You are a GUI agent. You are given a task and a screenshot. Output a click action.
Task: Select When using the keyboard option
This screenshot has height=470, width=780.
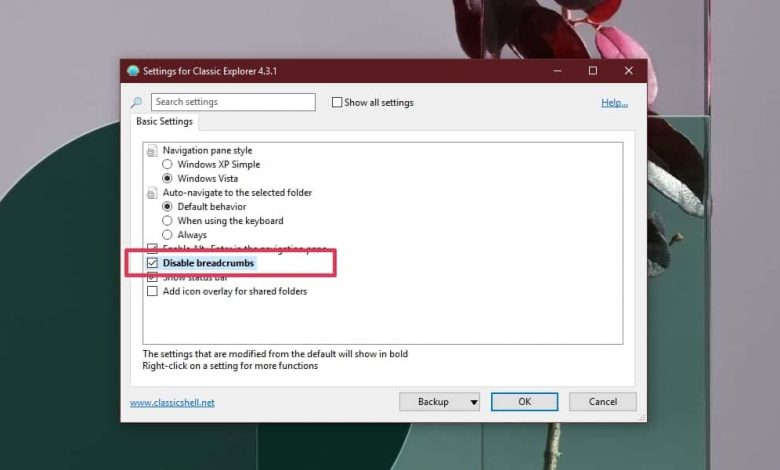167,220
